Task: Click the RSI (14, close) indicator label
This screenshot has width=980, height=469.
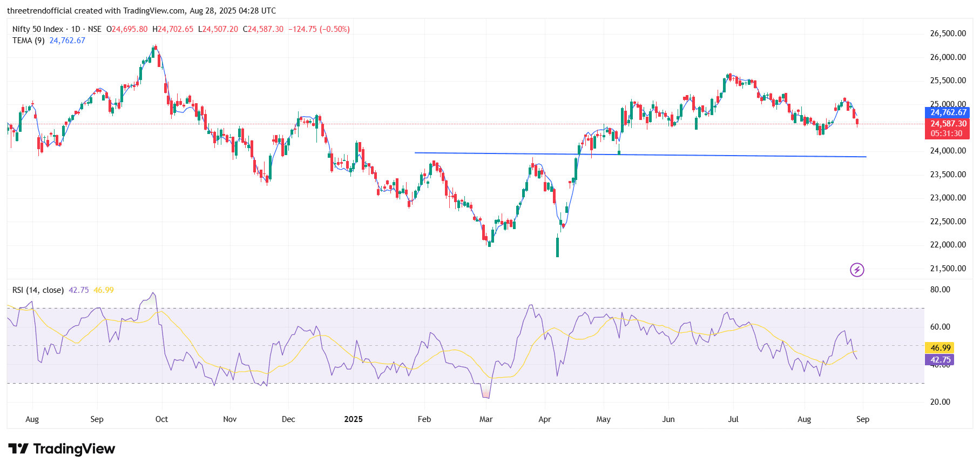Action: 38,290
